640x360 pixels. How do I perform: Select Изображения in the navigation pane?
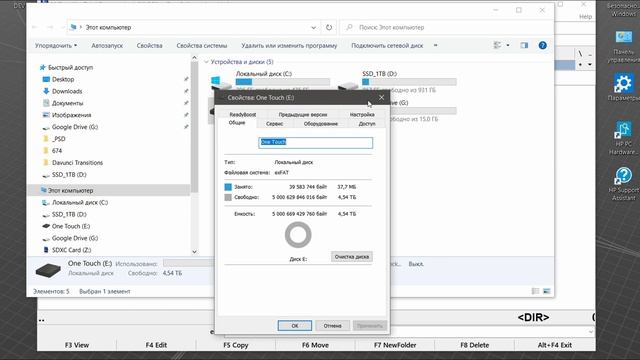[71, 115]
